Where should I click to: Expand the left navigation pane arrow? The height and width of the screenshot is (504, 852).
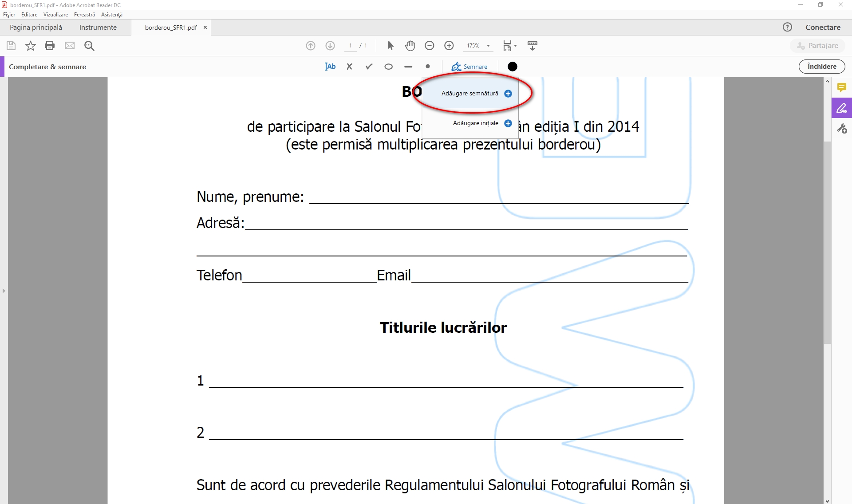4,291
